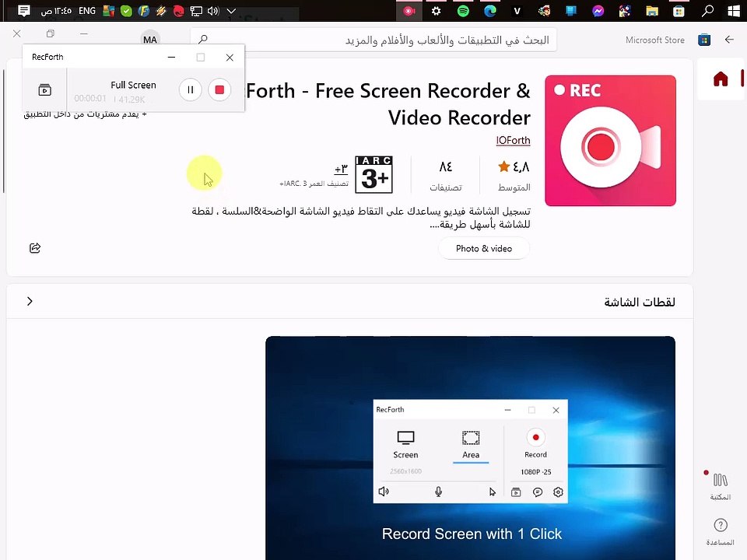Focus the Store apps and games search field
The image size is (747, 560).
(x=373, y=40)
